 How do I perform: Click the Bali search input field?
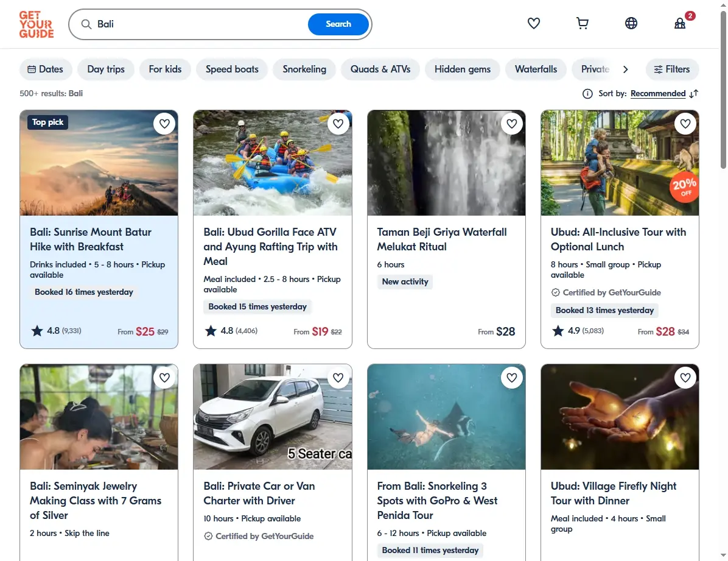click(200, 24)
